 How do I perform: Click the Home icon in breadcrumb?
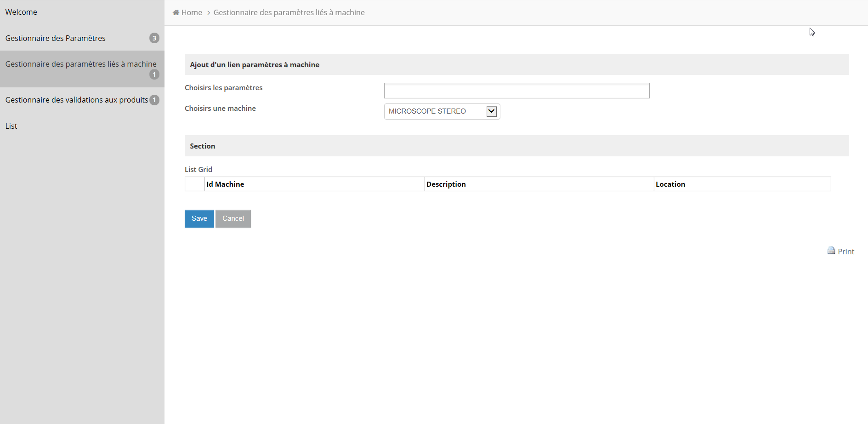176,12
